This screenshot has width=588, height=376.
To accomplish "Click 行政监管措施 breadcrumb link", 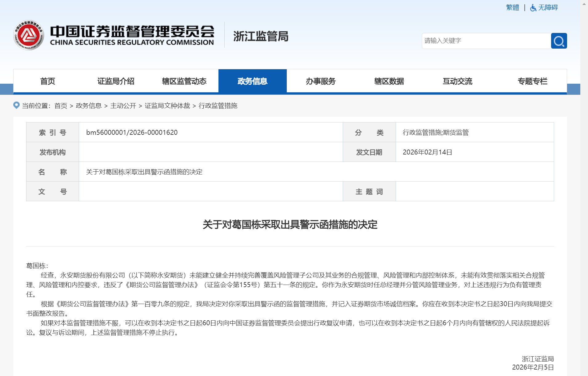I will 218,106.
